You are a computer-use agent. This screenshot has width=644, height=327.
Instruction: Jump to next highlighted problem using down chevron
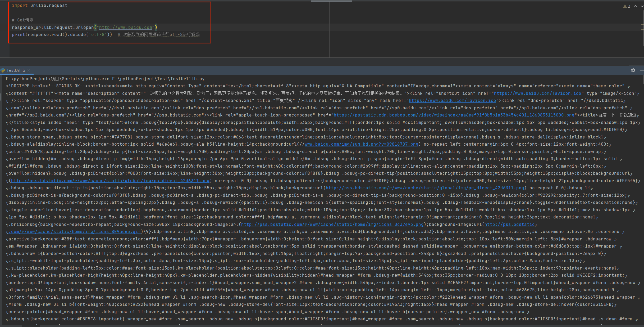[x=642, y=6]
